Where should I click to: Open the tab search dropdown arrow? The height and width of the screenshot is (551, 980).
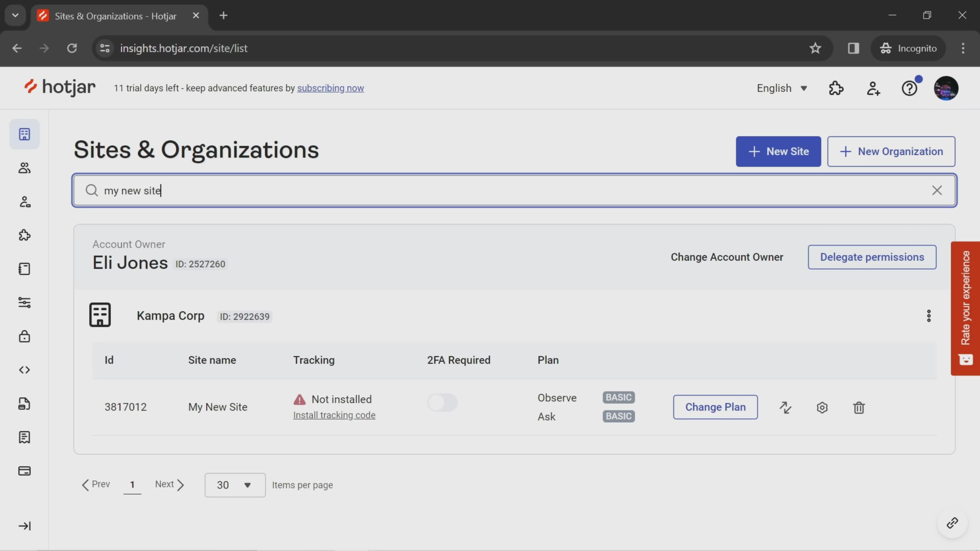pos(15,16)
